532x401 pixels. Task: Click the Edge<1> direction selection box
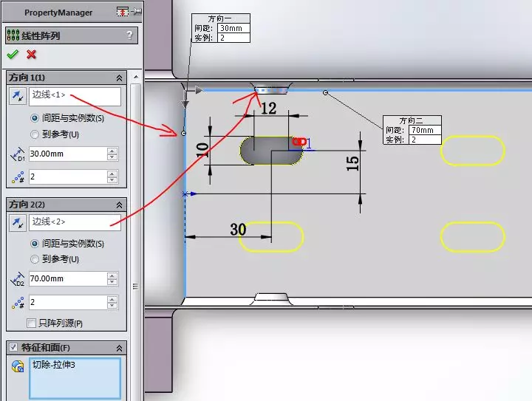click(x=75, y=97)
